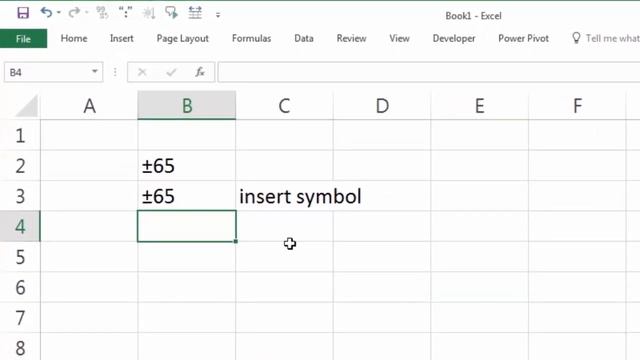The height and width of the screenshot is (360, 640).
Task: Switch to the Review tab
Action: coord(351,38)
